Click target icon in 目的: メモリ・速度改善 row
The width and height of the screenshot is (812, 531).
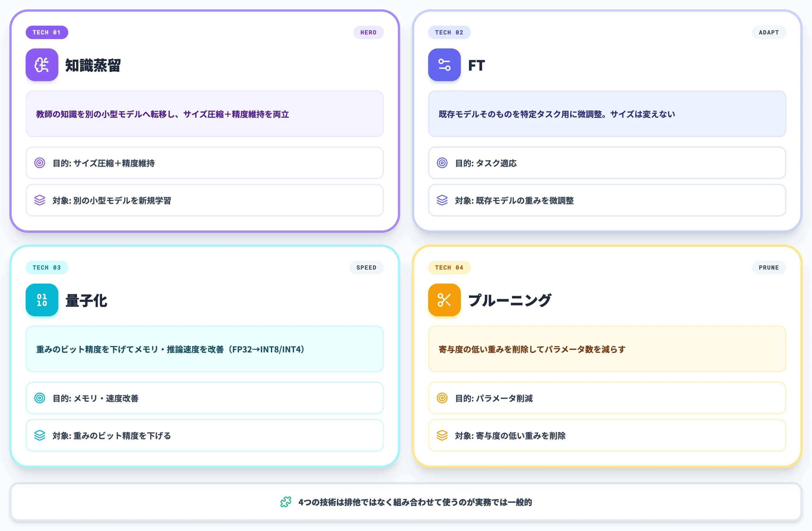(40, 398)
